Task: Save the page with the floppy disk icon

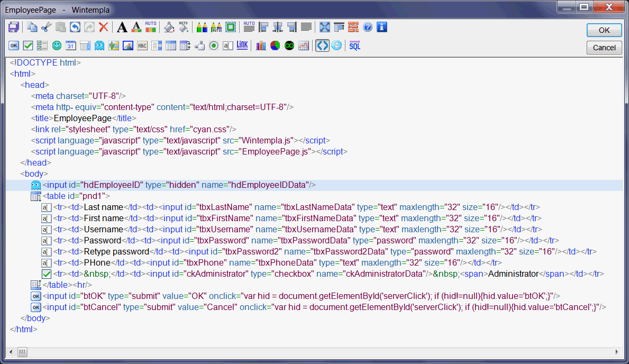Action: point(14,28)
